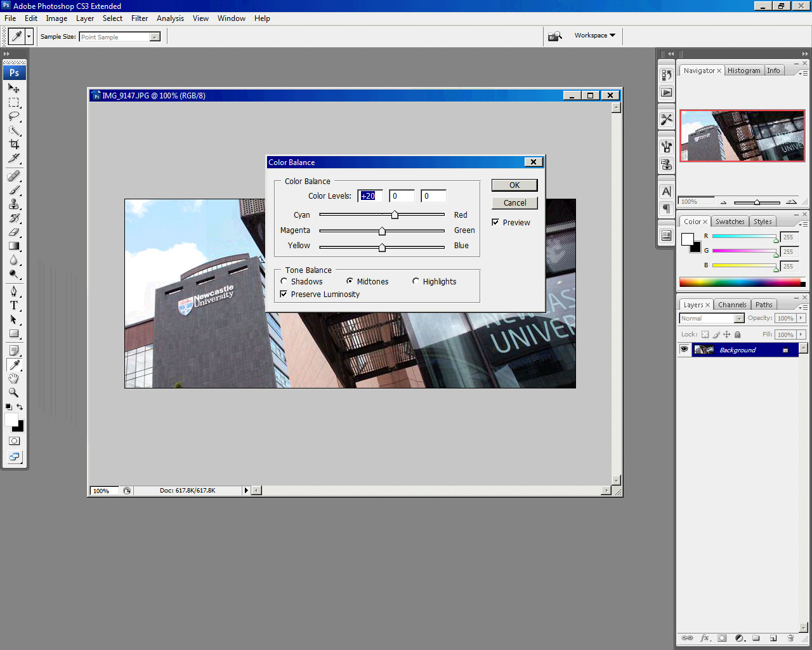The height and width of the screenshot is (650, 812).
Task: Select the Crop tool
Action: [x=14, y=145]
